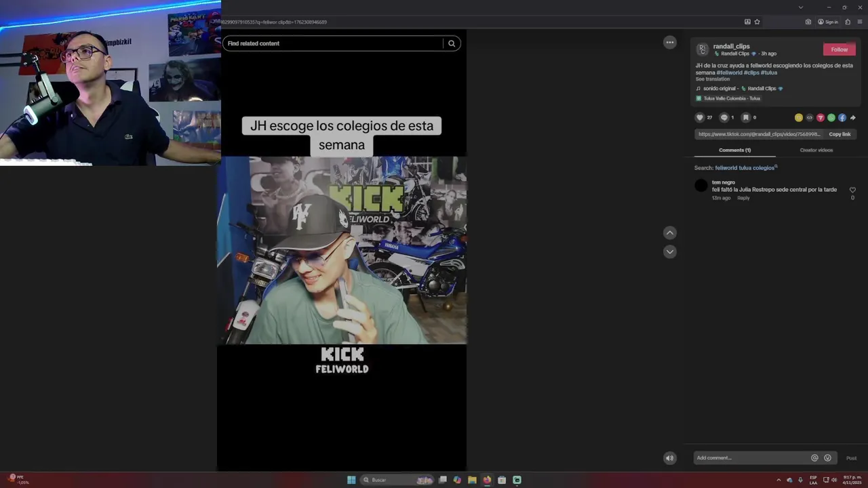Screen dimensions: 868x488
Task: Go to previous video with up arrow
Action: pyautogui.click(x=670, y=232)
